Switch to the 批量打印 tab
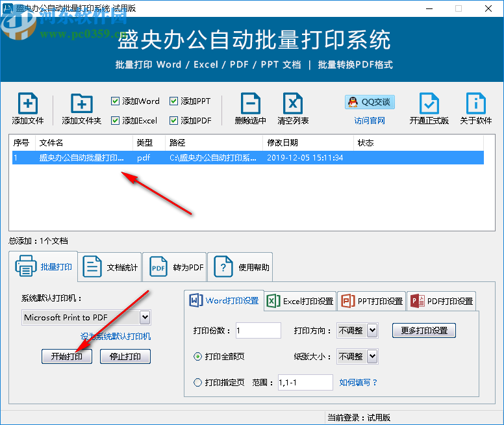The width and height of the screenshot is (504, 425). [x=44, y=266]
